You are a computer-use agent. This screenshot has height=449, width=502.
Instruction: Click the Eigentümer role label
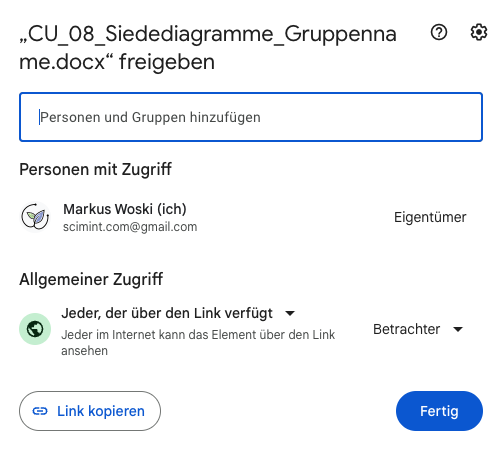(430, 217)
